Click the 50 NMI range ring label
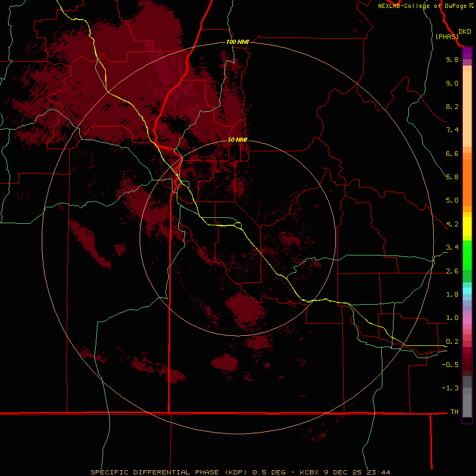476x476 pixels. pyautogui.click(x=237, y=140)
